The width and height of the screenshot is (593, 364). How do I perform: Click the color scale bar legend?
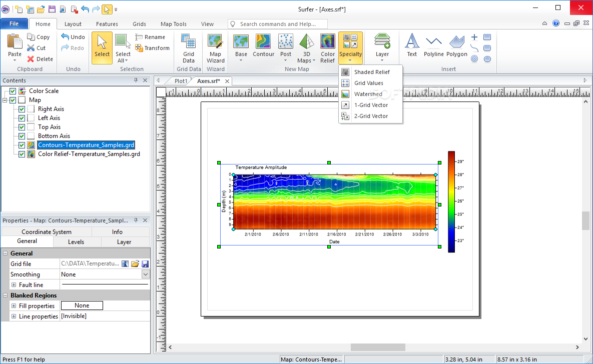click(x=451, y=201)
